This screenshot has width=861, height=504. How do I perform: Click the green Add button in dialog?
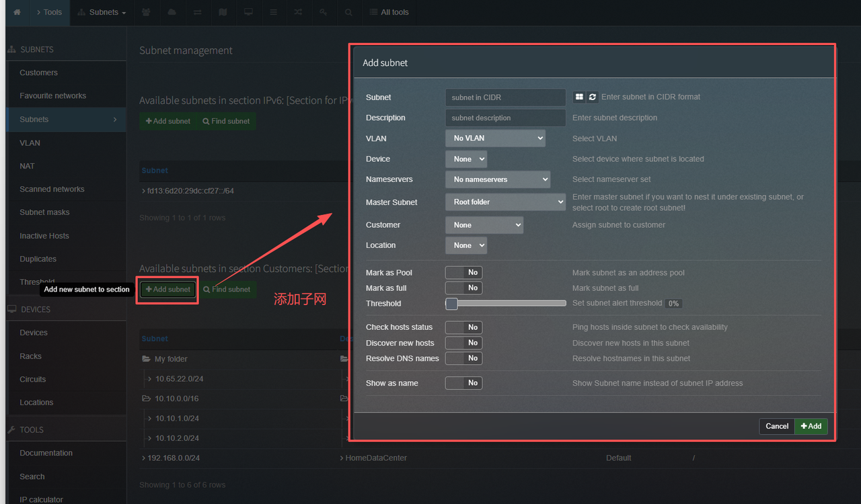[811, 426]
